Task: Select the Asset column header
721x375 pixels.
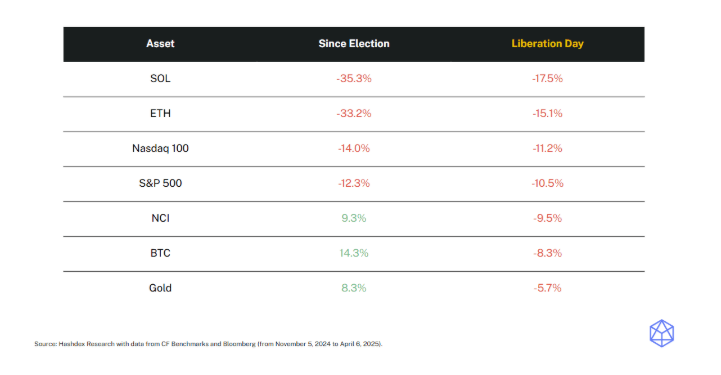Action: (160, 44)
